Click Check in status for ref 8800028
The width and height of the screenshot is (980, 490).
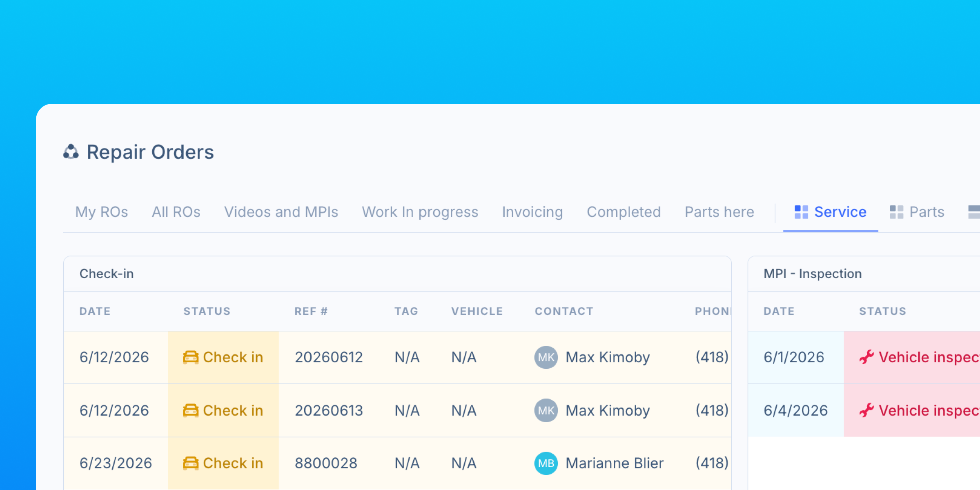(x=223, y=463)
